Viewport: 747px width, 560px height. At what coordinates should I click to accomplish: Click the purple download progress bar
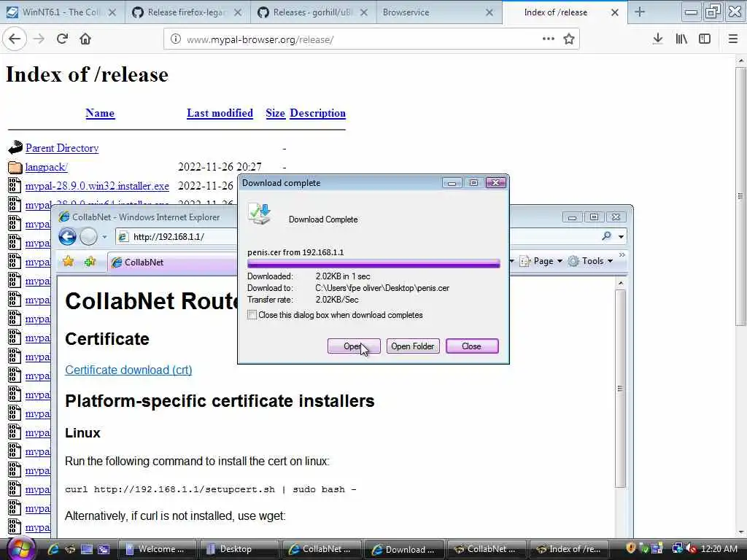coord(373,264)
